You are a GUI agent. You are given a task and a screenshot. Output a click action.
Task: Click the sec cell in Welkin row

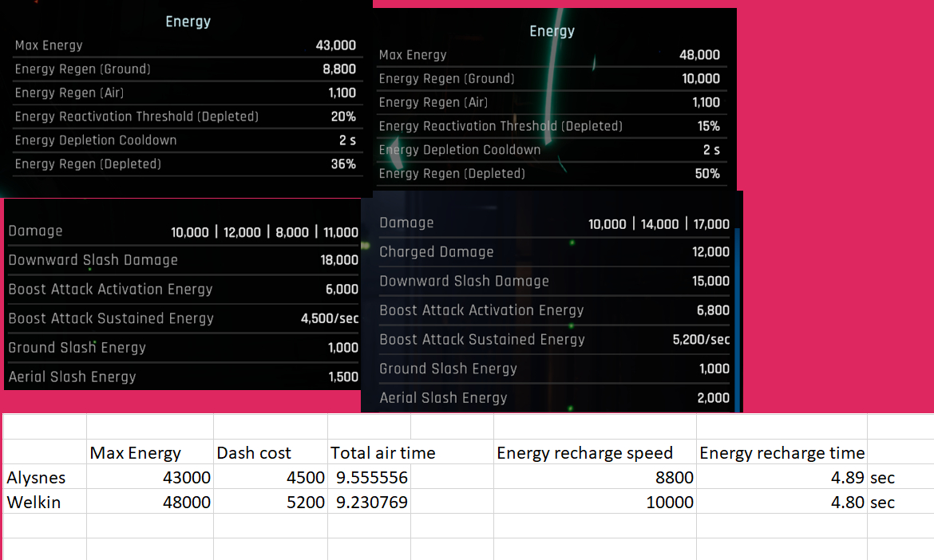pyautogui.click(x=900, y=502)
